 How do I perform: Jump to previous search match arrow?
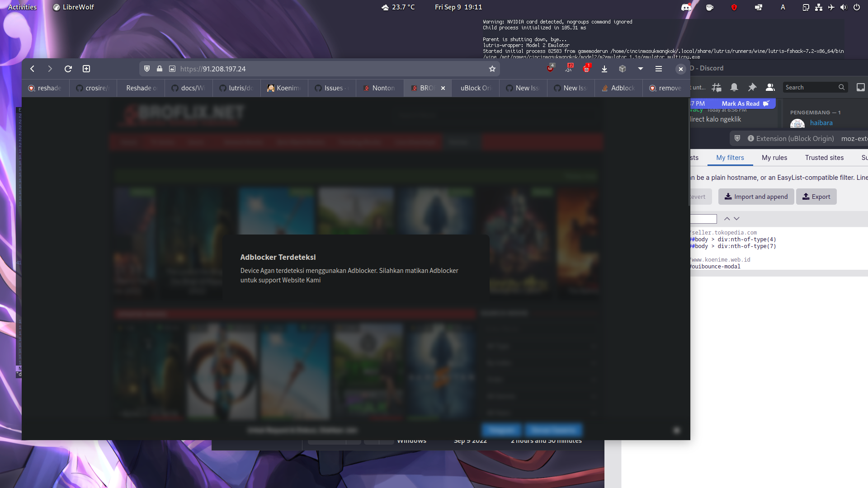click(727, 219)
